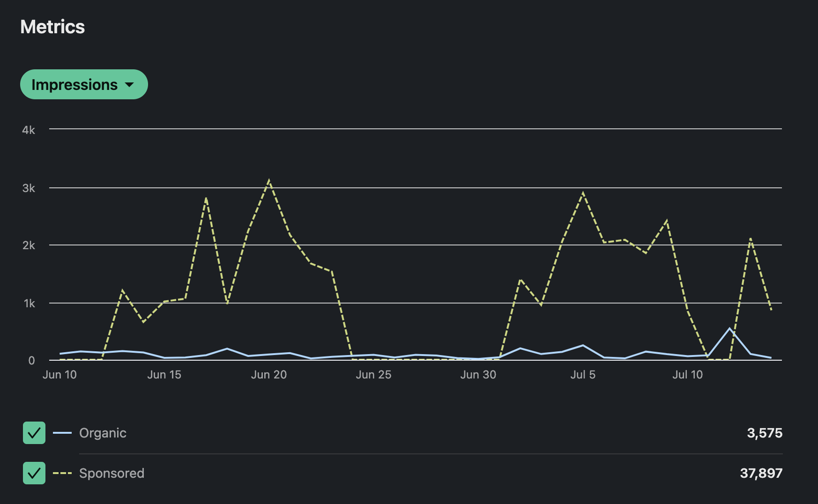The height and width of the screenshot is (504, 818).
Task: Select the Sponsored legend label
Action: click(112, 473)
